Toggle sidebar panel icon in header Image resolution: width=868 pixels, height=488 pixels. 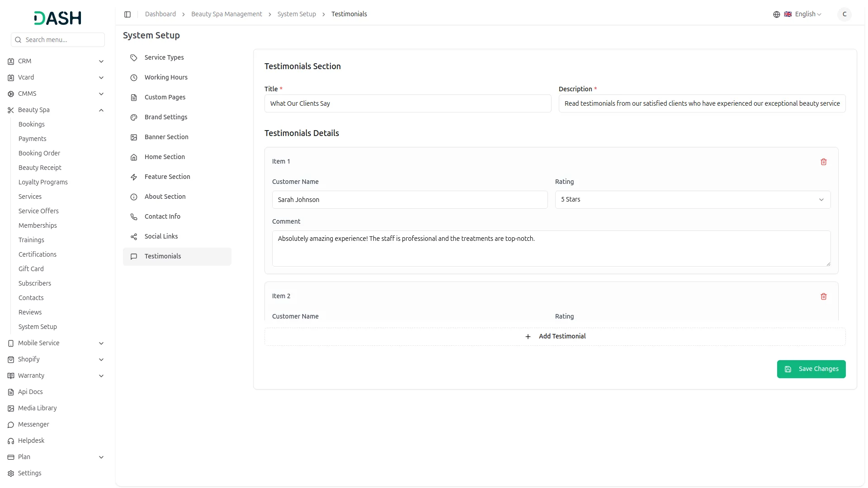pos(127,14)
